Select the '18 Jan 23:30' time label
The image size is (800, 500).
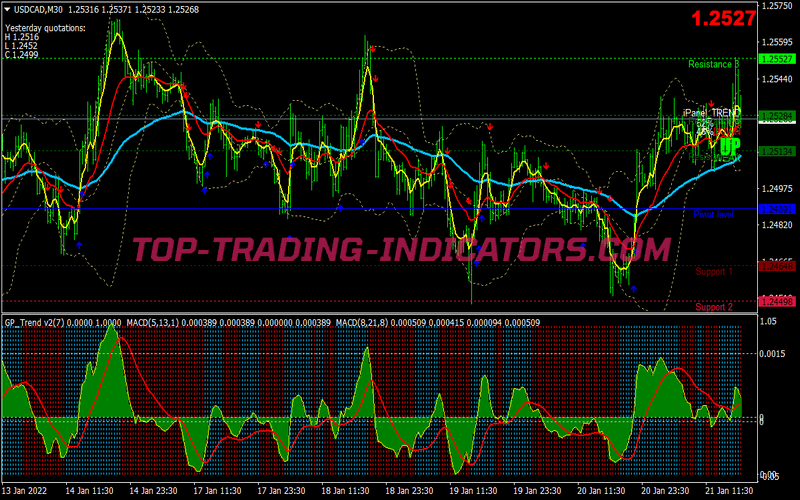point(409,491)
